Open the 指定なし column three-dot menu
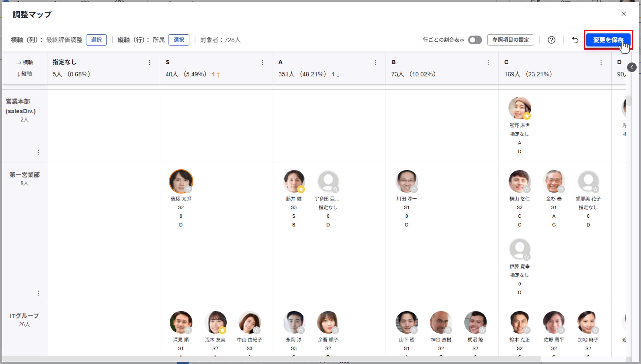 149,63
